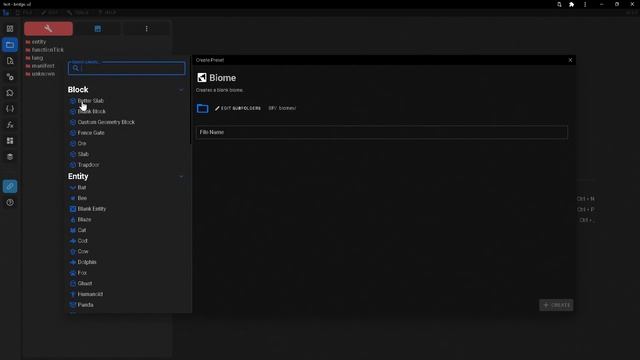The width and height of the screenshot is (640, 360).
Task: Open the File menu
Action: [24, 13]
